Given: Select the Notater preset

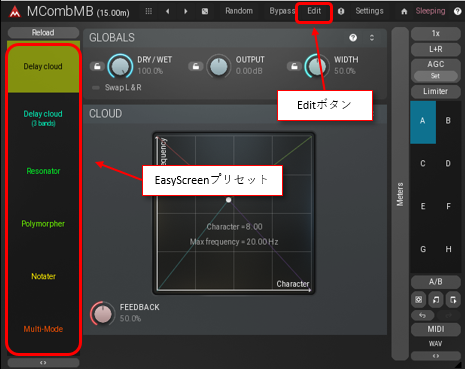Looking at the screenshot, I should point(43,276).
